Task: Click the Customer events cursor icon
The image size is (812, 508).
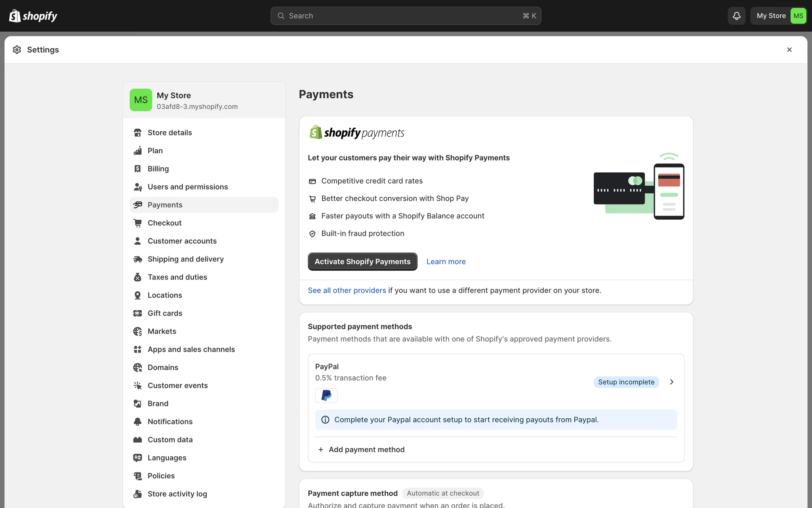Action: (137, 386)
